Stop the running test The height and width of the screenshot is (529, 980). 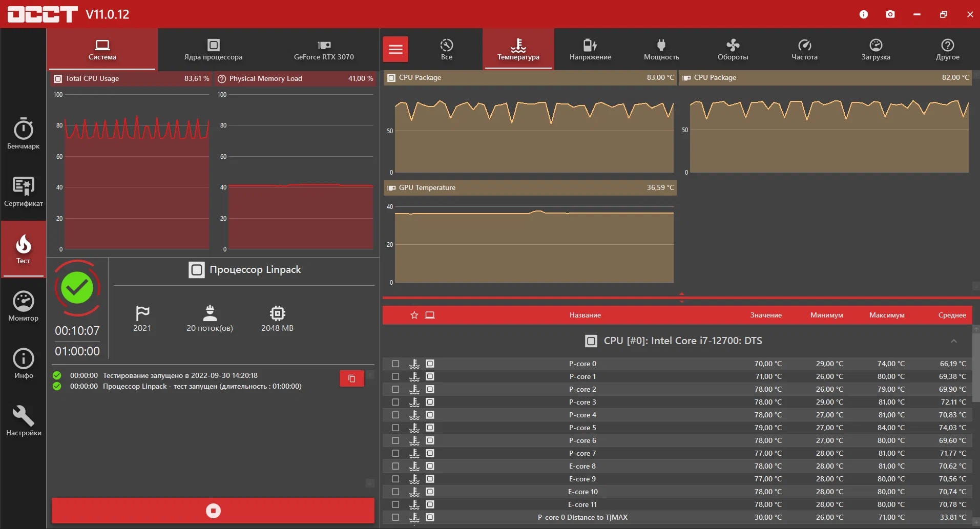213,511
